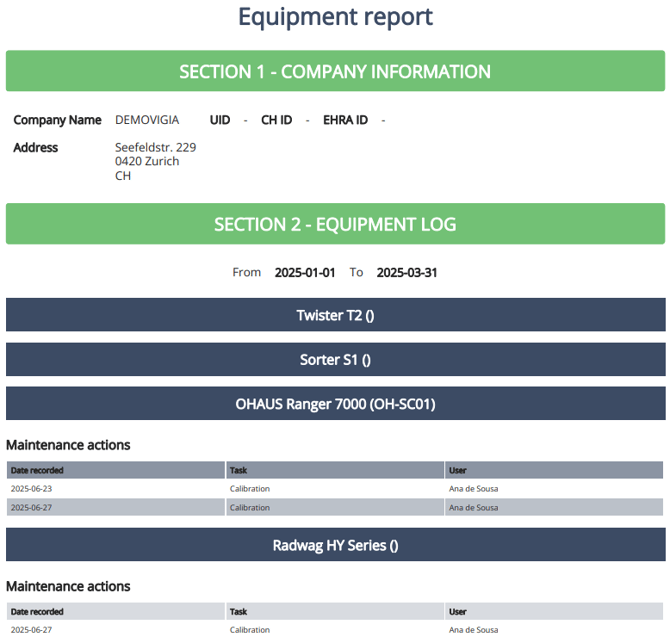Select the Sorter S1 equipment bar
Screen dimensions: 670x643
pyautogui.click(x=335, y=359)
